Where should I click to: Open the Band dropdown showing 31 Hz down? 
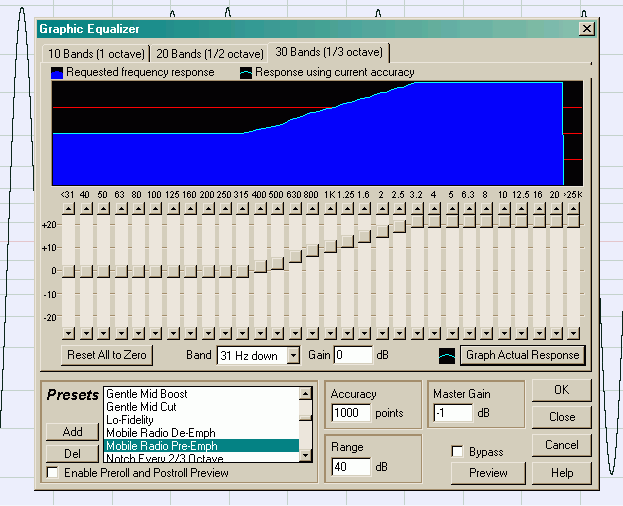point(258,355)
